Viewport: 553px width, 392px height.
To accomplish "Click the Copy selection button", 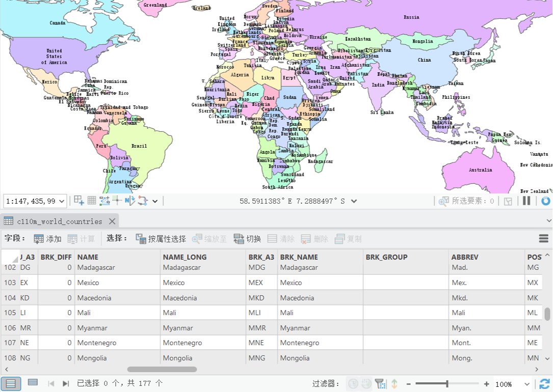I will click(348, 239).
